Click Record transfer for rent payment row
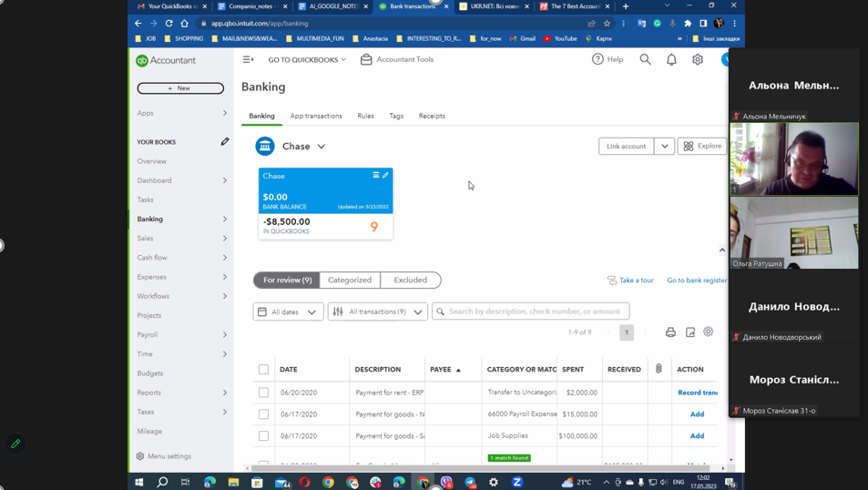 click(698, 392)
